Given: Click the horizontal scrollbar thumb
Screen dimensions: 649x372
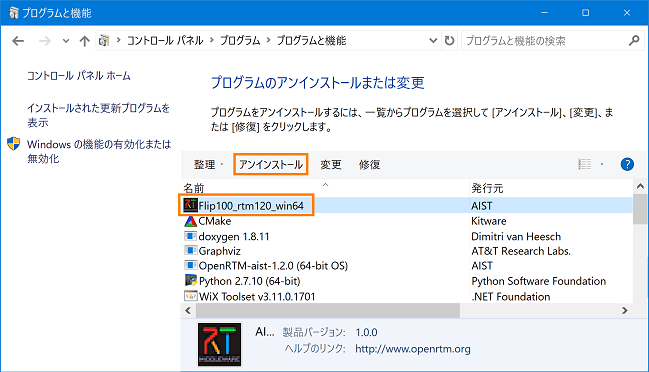Looking at the screenshot, I should click(328, 310).
